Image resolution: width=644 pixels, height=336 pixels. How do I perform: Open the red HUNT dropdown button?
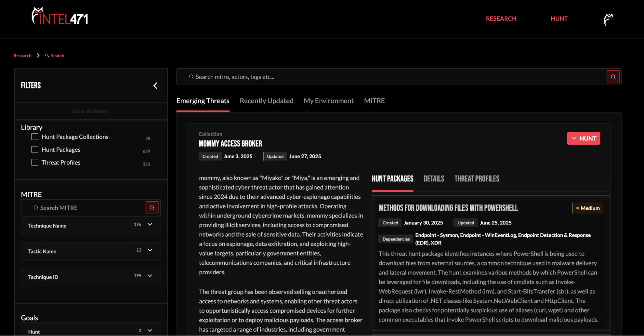[583, 138]
